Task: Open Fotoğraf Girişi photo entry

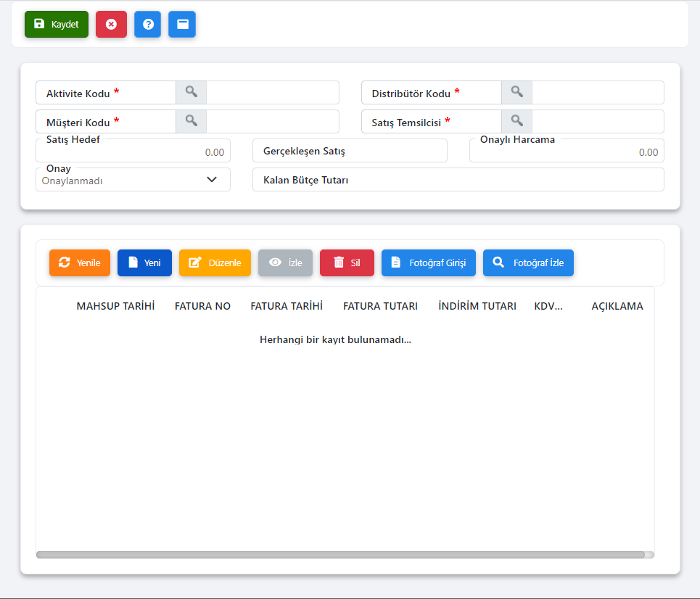Action: click(x=428, y=263)
